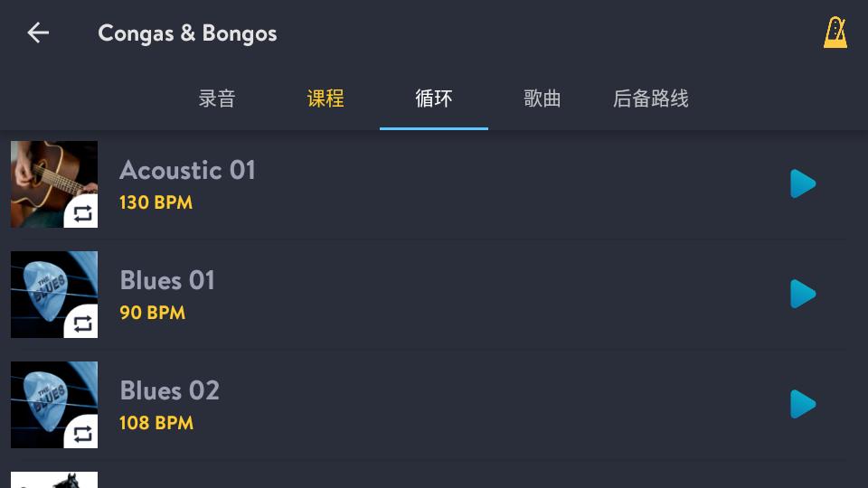Tap the back arrow icon
This screenshot has height=488, width=868.
click(38, 33)
